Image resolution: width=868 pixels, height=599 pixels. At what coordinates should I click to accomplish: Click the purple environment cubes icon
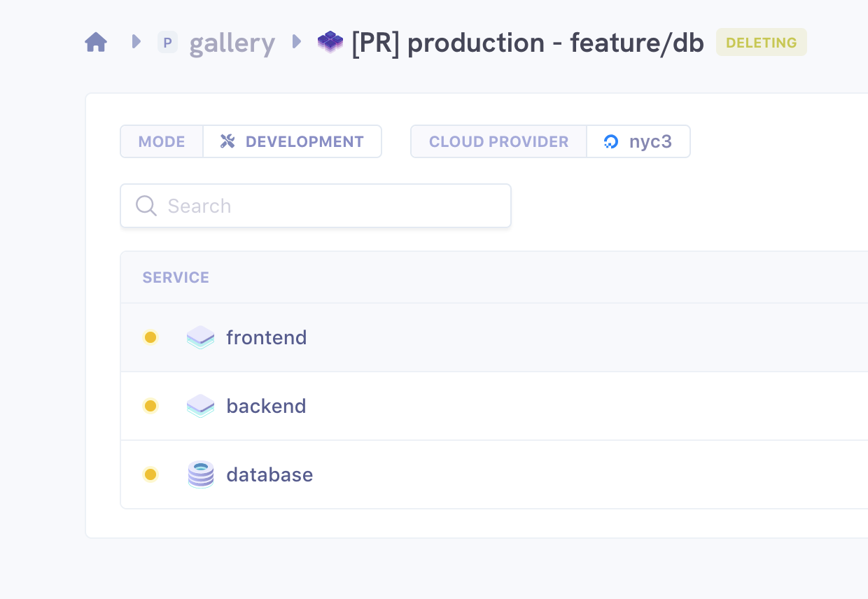pos(330,43)
